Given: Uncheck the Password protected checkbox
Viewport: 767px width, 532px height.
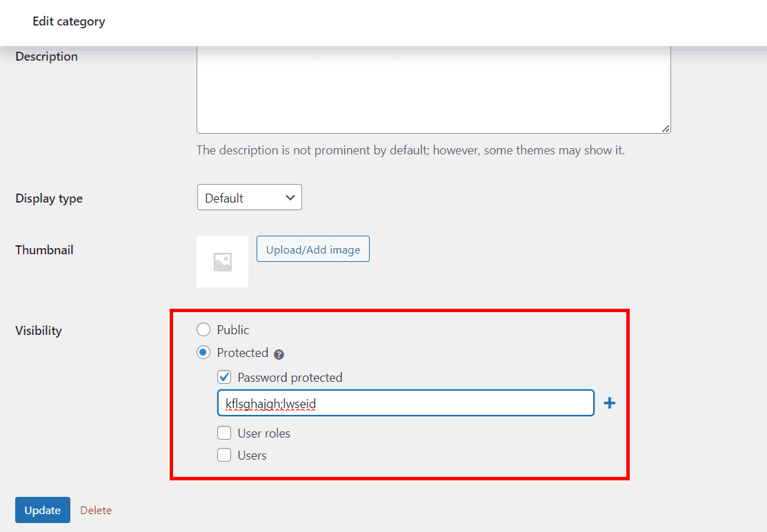Looking at the screenshot, I should pos(224,377).
